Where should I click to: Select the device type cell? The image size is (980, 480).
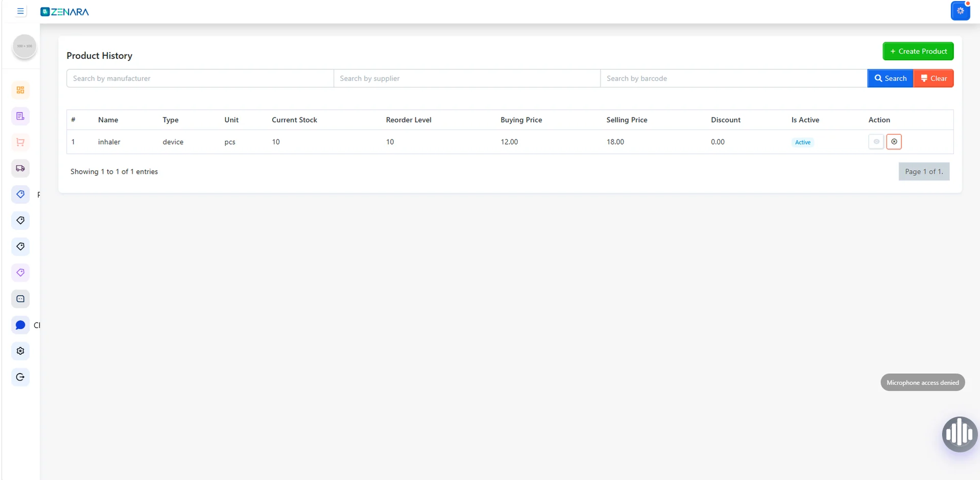point(173,142)
